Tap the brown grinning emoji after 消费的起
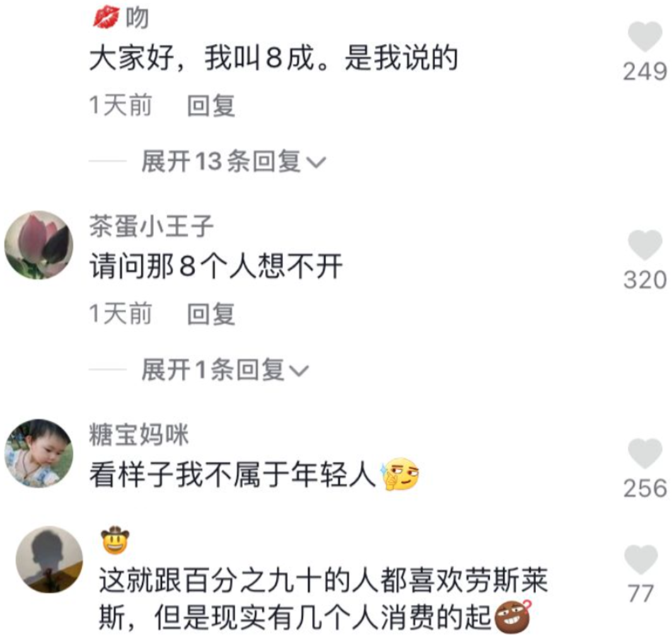 tap(513, 618)
